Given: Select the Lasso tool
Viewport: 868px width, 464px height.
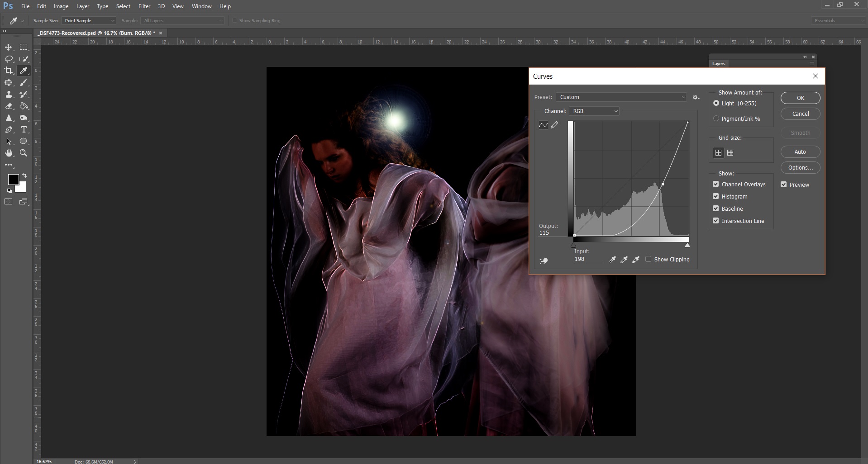Looking at the screenshot, I should tap(9, 59).
